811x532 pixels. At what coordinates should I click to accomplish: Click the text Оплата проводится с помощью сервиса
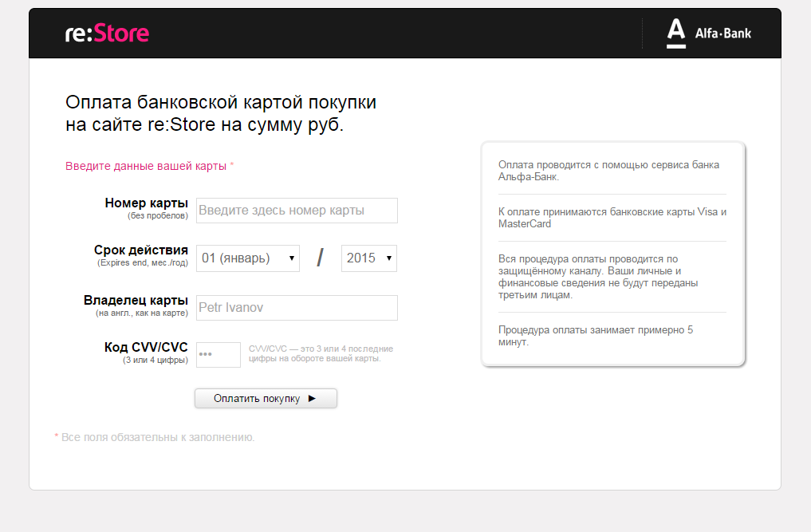608,171
